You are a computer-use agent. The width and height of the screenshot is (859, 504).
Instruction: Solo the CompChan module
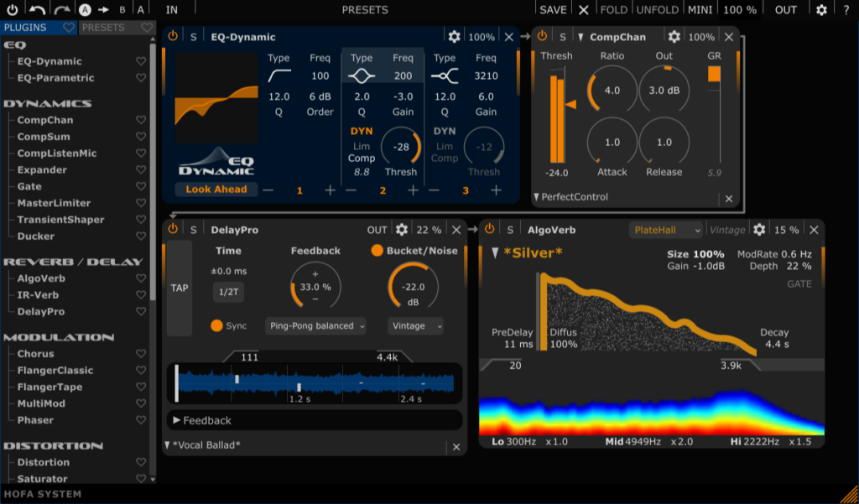pyautogui.click(x=563, y=37)
